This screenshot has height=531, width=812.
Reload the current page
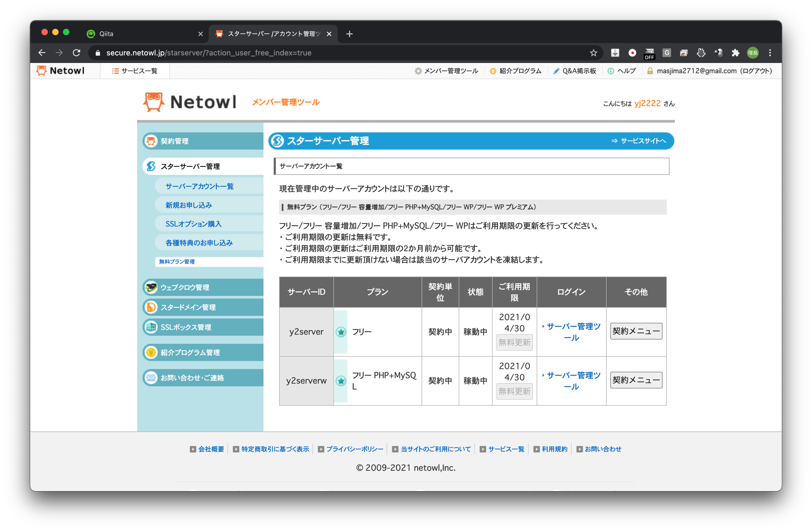point(76,52)
